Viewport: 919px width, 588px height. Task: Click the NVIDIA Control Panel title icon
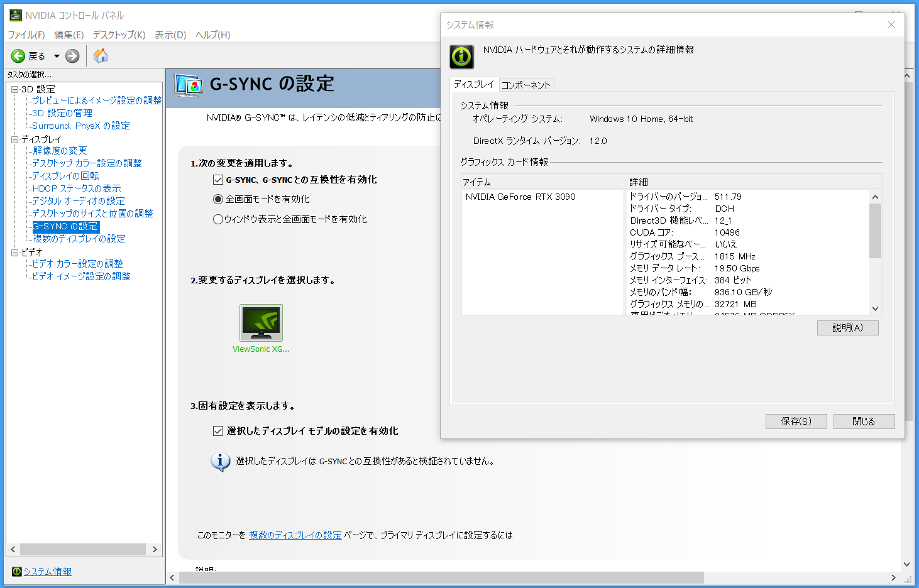tap(16, 15)
